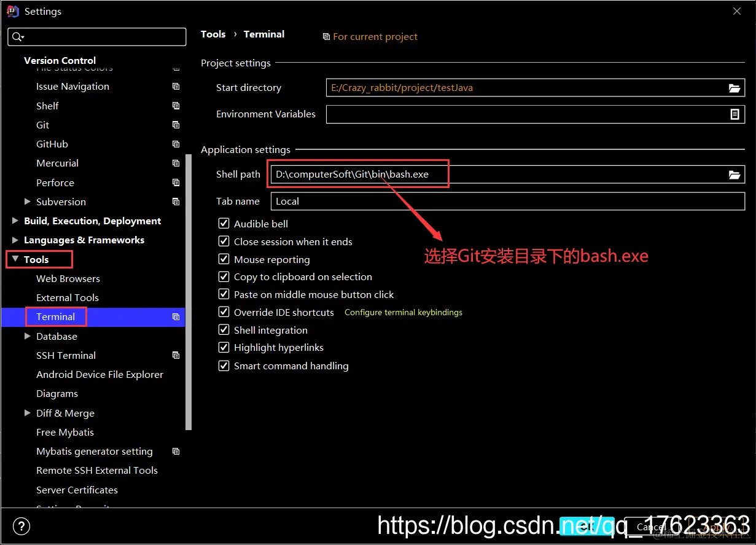Select Mercurial settings page

pos(57,163)
